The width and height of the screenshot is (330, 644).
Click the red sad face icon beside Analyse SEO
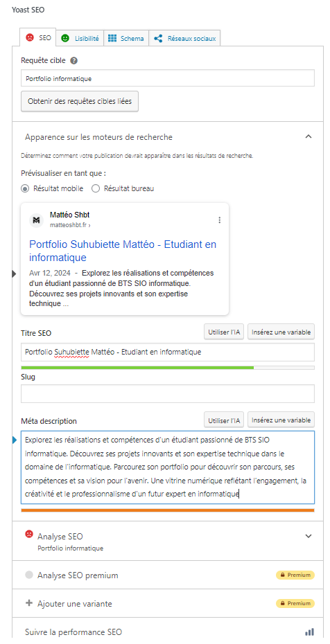tap(28, 534)
